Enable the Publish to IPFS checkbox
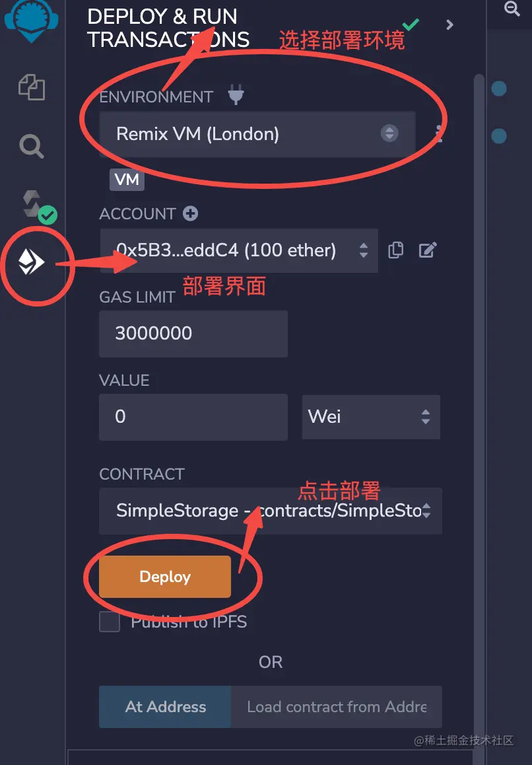Viewport: 532px width, 765px height. [x=110, y=622]
